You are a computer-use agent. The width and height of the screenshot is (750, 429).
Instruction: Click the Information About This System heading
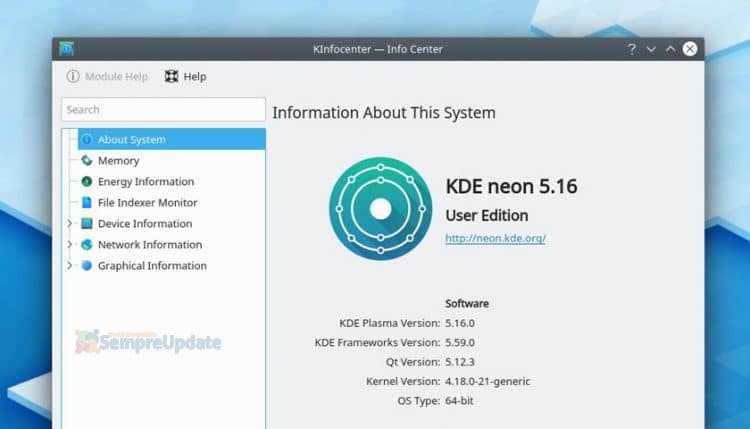[384, 113]
